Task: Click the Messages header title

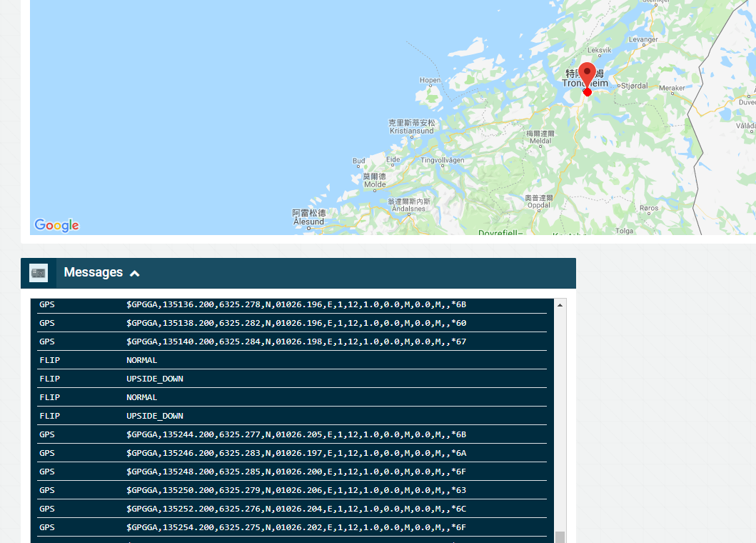Action: tap(93, 272)
